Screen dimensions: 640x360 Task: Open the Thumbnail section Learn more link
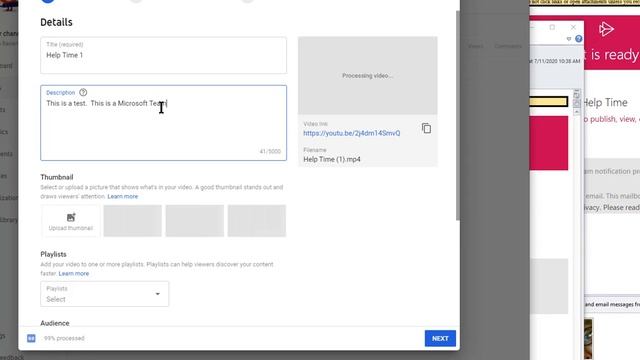122,196
